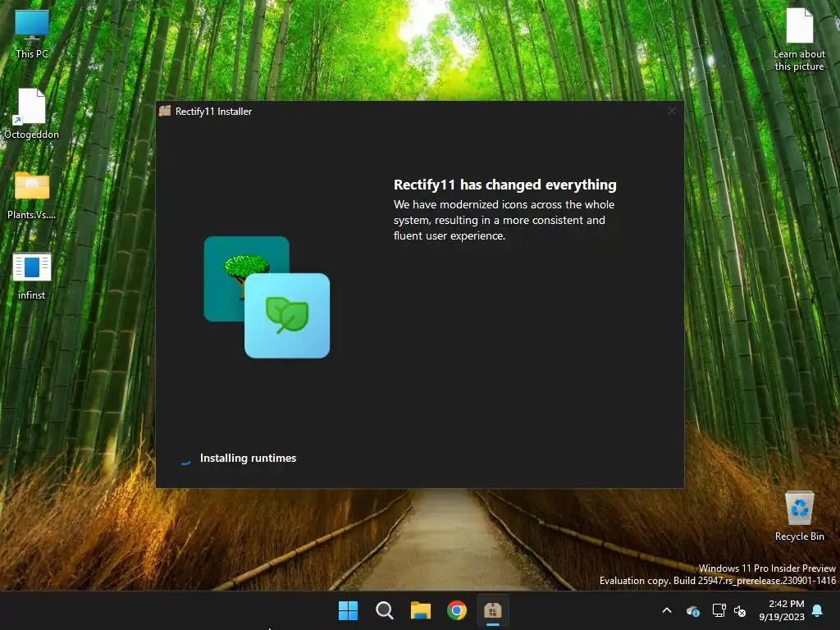Click the Rectify11 Installer title bar icon
This screenshot has height=630, width=840.
(165, 111)
